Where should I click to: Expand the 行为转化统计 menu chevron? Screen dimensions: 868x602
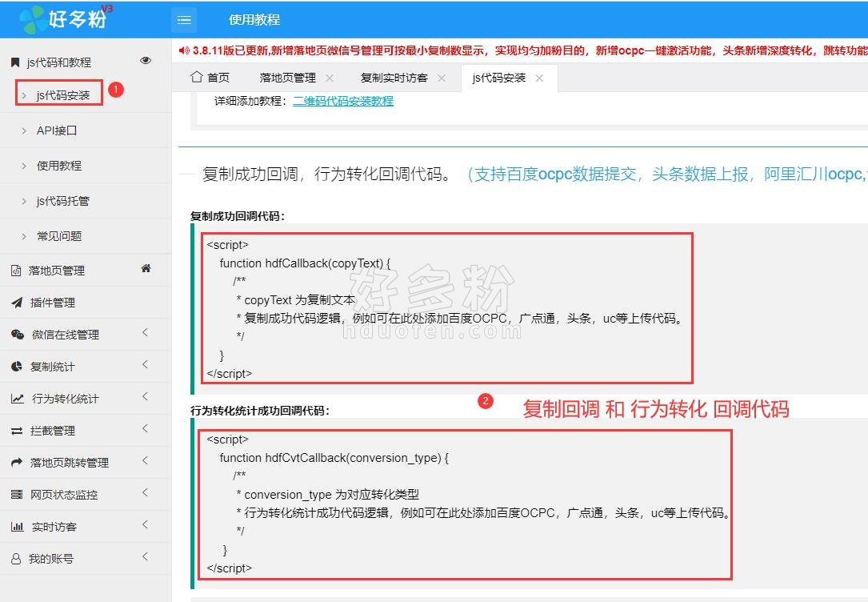pyautogui.click(x=145, y=396)
